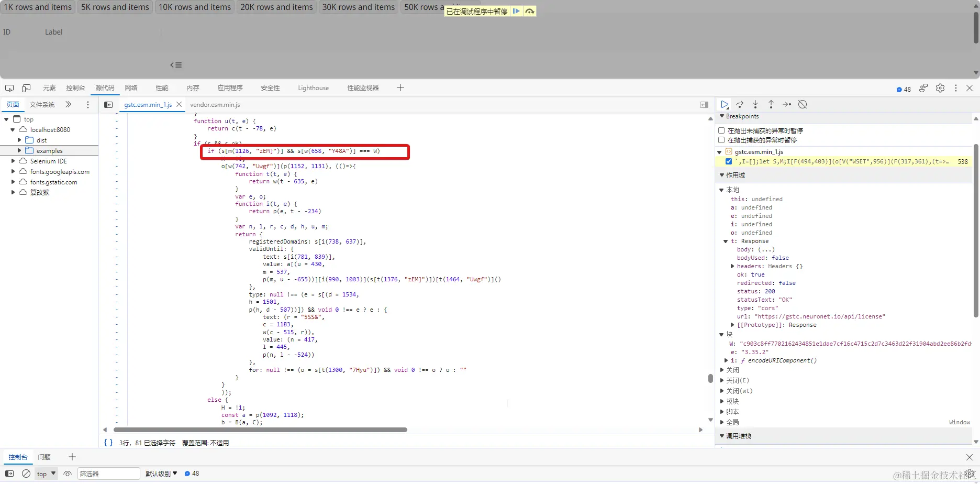Expand the 全局 global scope

pos(721,422)
